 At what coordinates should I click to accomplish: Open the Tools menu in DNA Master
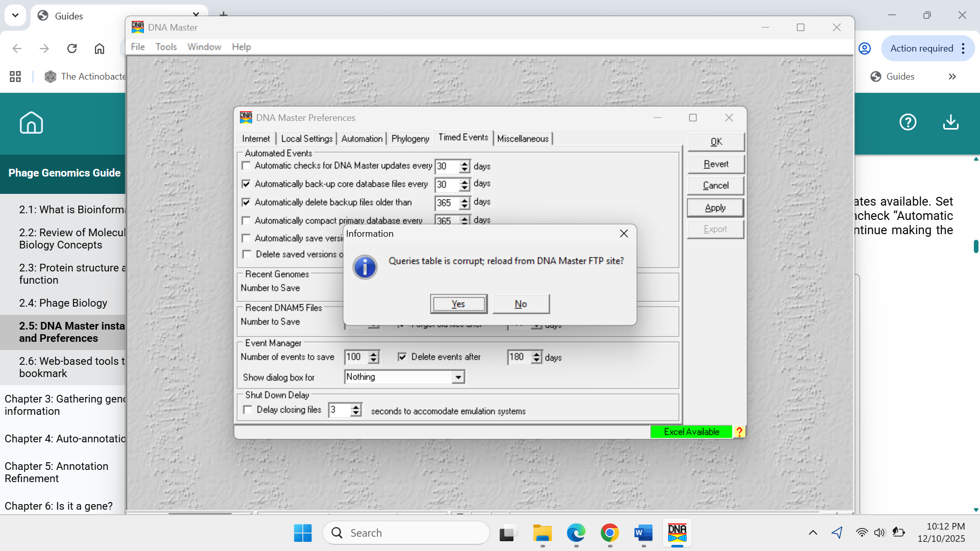pos(166,47)
